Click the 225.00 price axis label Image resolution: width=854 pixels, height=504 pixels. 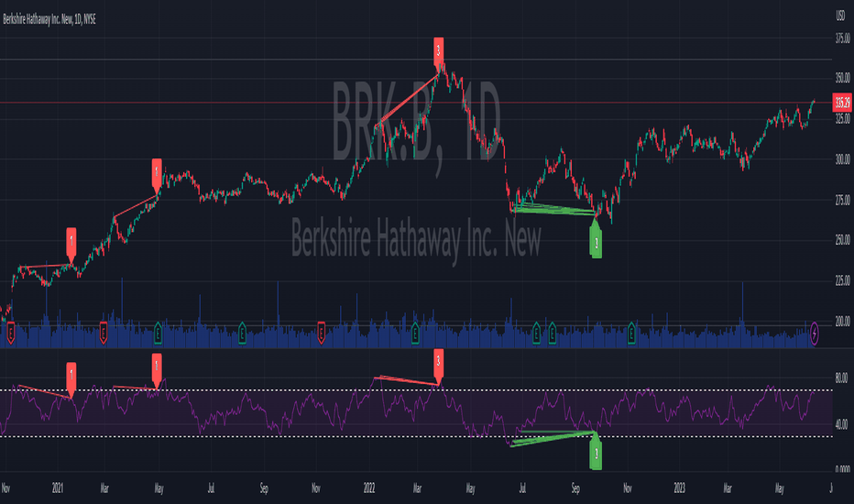coord(843,280)
